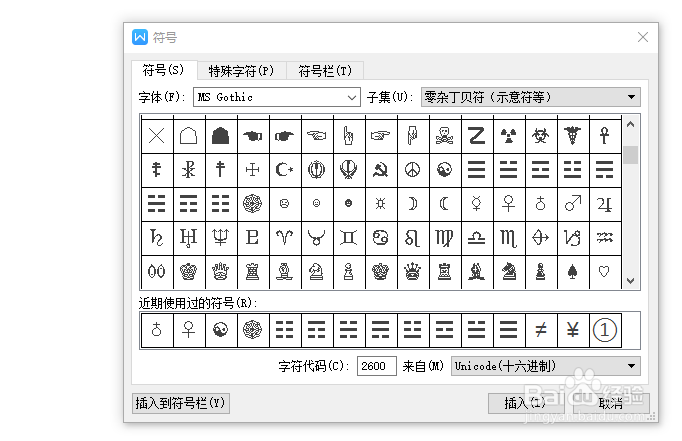Click the 插入(I) button
This screenshot has height=441, width=682.
[x=525, y=403]
